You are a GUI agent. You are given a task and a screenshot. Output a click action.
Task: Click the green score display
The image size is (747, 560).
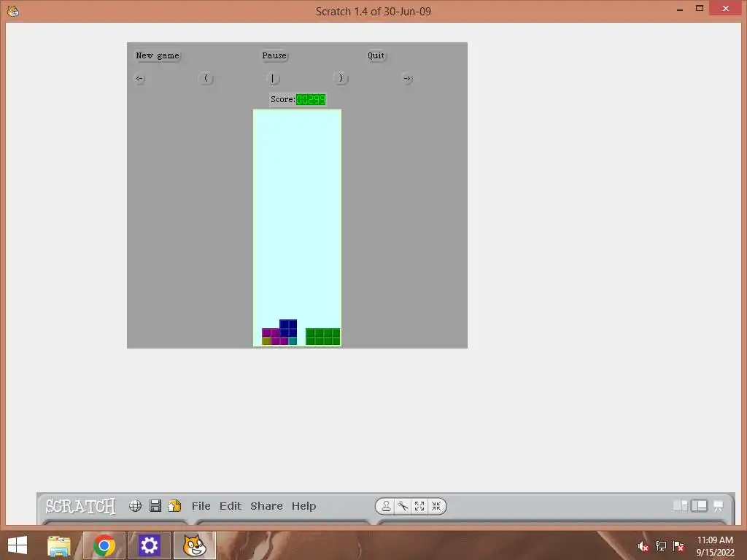[311, 99]
